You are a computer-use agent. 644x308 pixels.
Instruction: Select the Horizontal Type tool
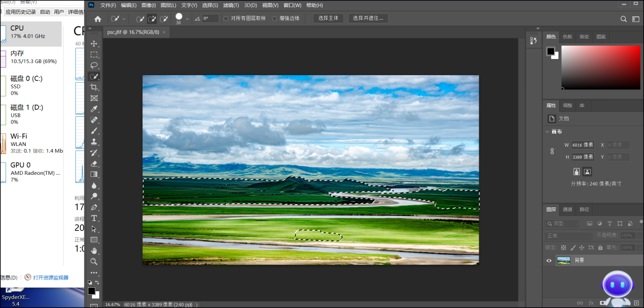pos(94,218)
